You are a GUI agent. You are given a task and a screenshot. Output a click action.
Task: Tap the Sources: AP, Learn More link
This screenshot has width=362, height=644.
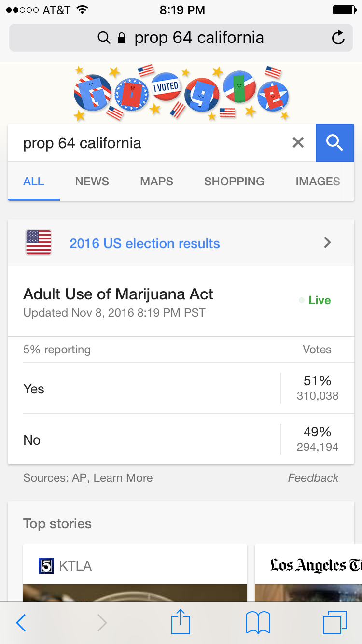pos(88,478)
